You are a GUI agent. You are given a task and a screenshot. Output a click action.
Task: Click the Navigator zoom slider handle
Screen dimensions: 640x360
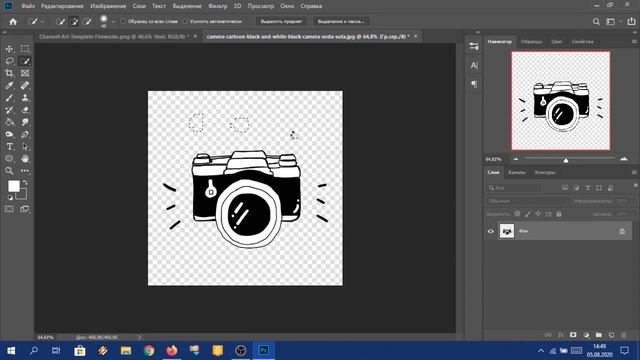click(x=566, y=160)
